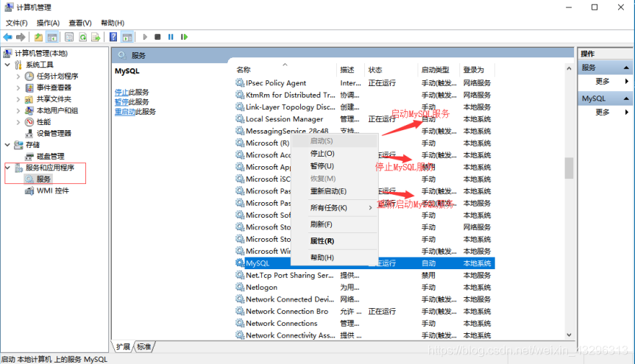
Task: Click the Up one level folder icon
Action: tap(38, 38)
